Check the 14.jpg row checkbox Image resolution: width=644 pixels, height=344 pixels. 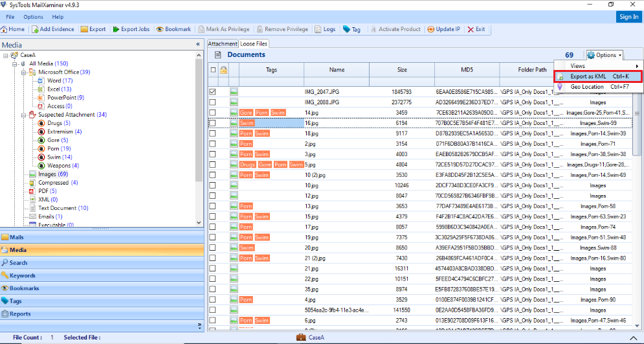tap(212, 113)
